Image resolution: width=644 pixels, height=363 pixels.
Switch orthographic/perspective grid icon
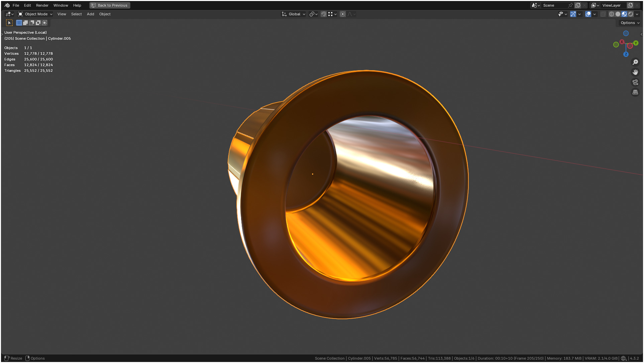pyautogui.click(x=635, y=92)
